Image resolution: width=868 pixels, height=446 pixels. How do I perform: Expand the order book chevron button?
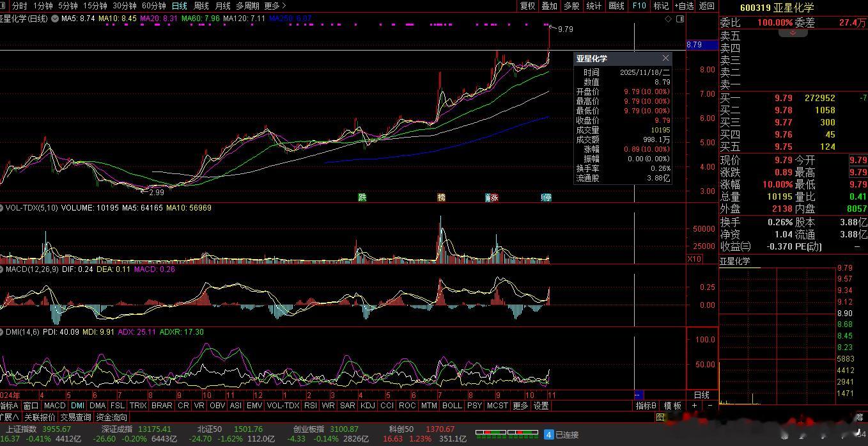(793, 33)
